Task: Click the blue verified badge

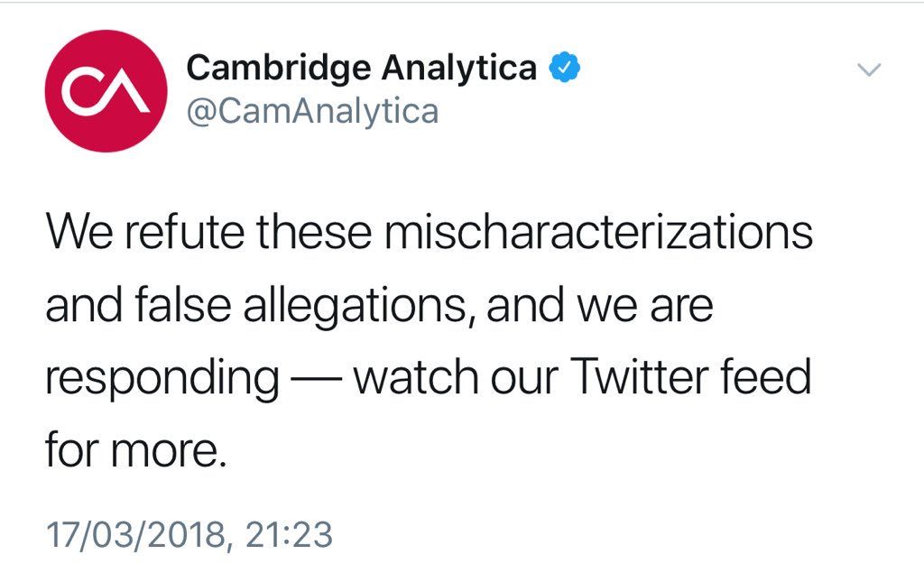Action: (x=564, y=68)
